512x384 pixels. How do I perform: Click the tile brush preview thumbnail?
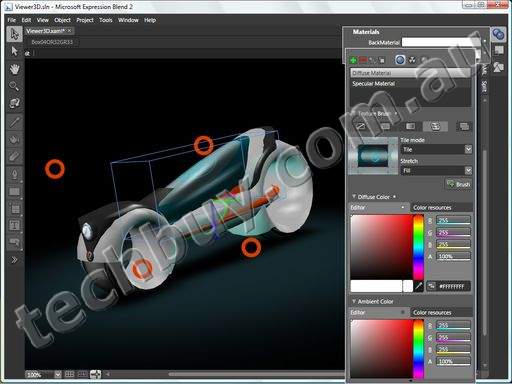pyautogui.click(x=373, y=156)
